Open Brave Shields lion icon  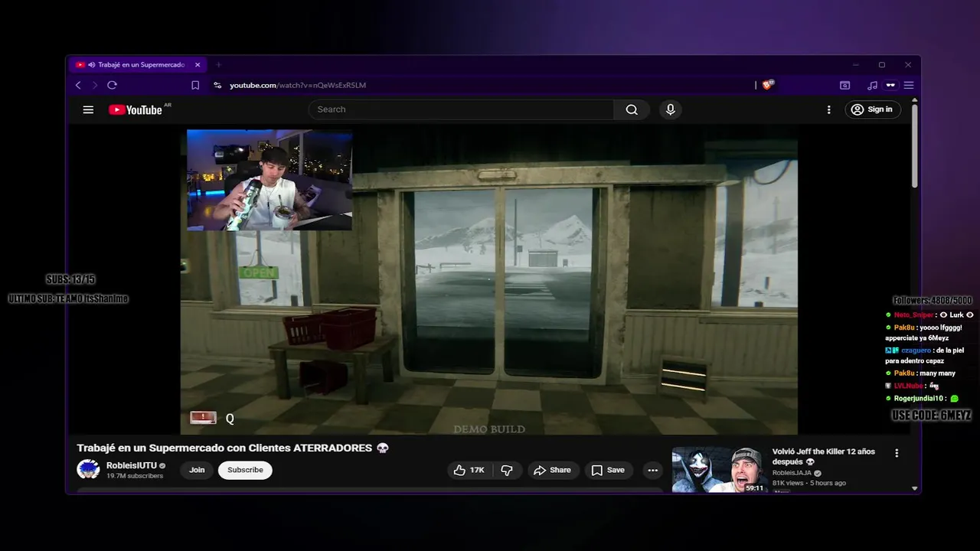[768, 85]
